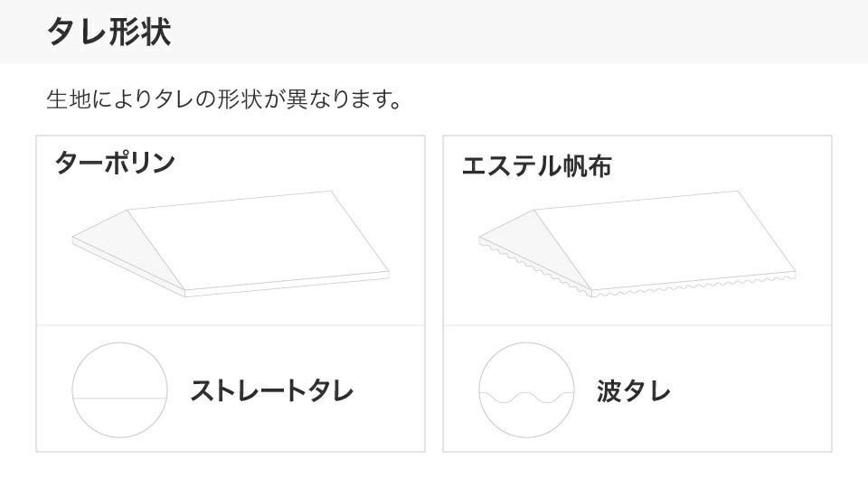The image size is (868, 497).
Task: Click divider line in エステル帆布 card
Action: [637, 325]
